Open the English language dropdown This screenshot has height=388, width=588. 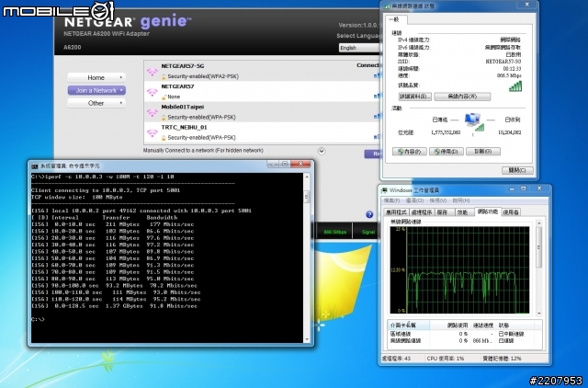click(x=359, y=48)
